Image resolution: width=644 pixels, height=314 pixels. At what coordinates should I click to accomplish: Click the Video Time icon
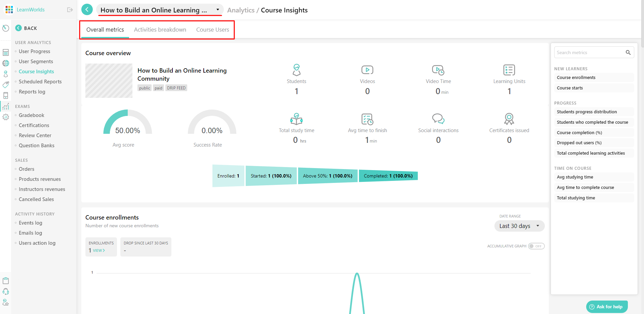point(438,70)
